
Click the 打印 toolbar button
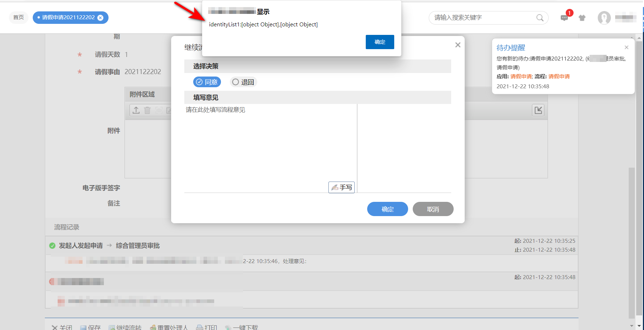207,328
